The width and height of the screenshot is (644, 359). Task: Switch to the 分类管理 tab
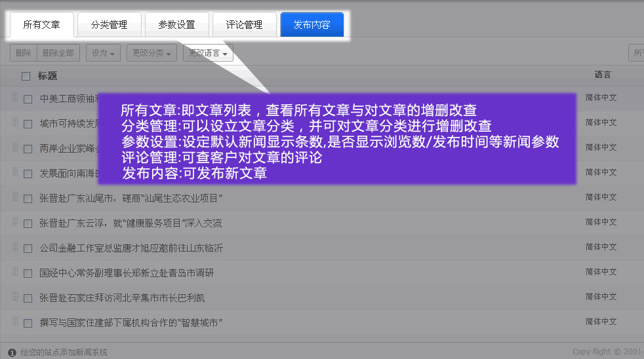tap(109, 25)
